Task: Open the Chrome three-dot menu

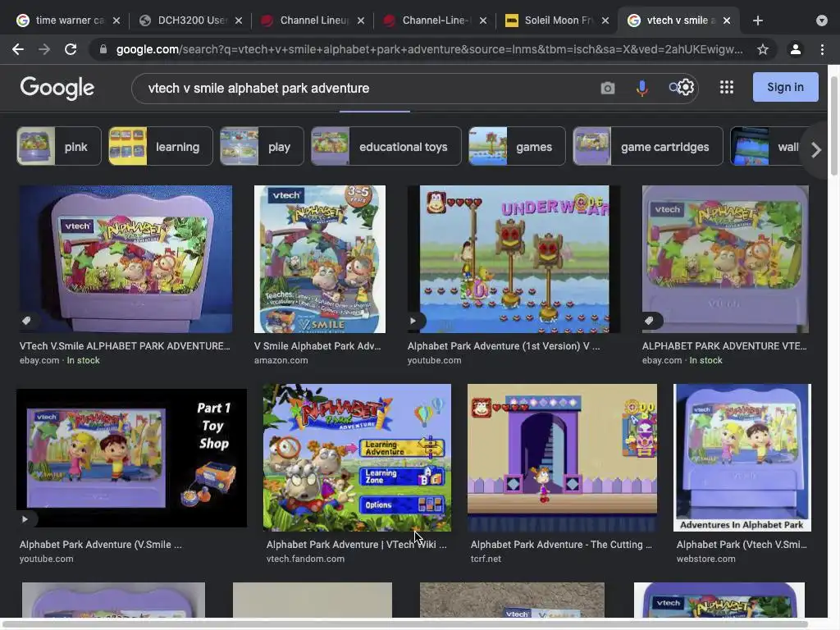Action: coord(822,49)
